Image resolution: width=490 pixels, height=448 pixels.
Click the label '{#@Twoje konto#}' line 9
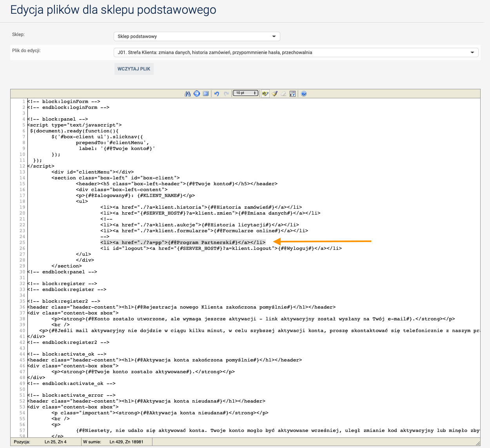(117, 148)
